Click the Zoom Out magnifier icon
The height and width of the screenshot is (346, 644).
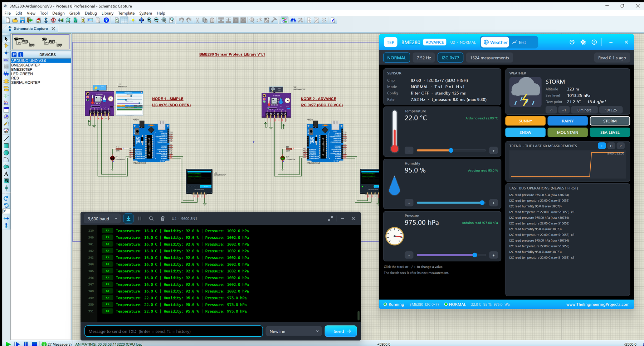click(156, 20)
